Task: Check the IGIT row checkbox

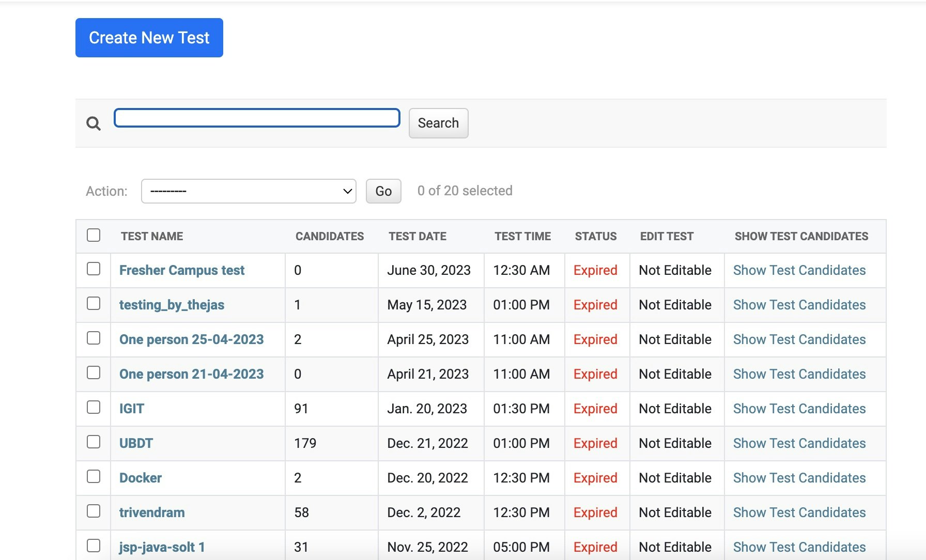Action: point(94,407)
